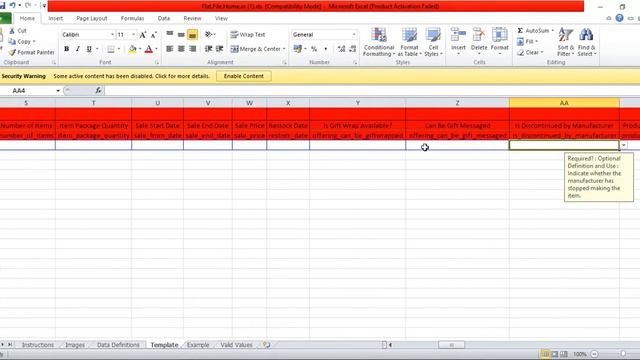The width and height of the screenshot is (640, 360).
Task: Toggle Italic formatting
Action: 78,49
